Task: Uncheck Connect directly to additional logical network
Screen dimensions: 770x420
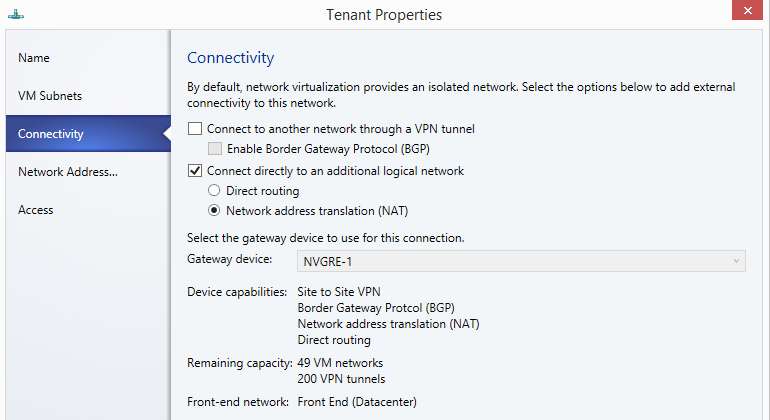Action: point(195,171)
